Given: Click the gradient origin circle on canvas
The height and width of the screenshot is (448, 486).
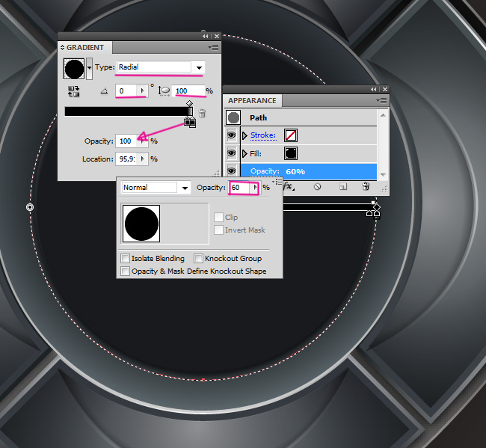Looking at the screenshot, I should [x=30, y=207].
